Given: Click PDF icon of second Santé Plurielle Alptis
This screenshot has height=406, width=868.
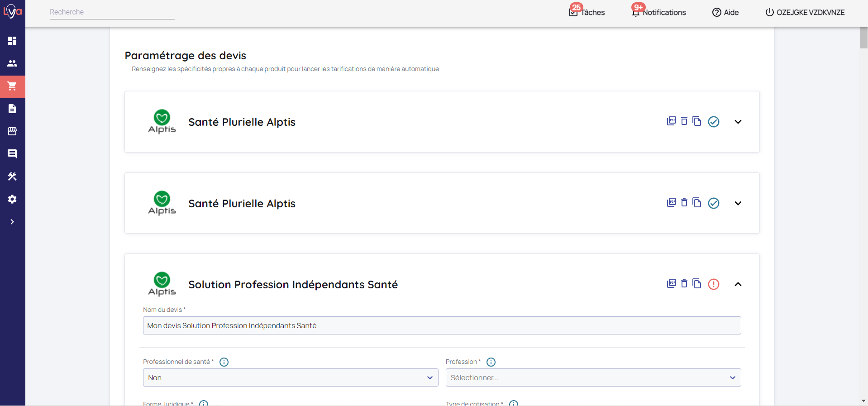Looking at the screenshot, I should (x=672, y=203).
